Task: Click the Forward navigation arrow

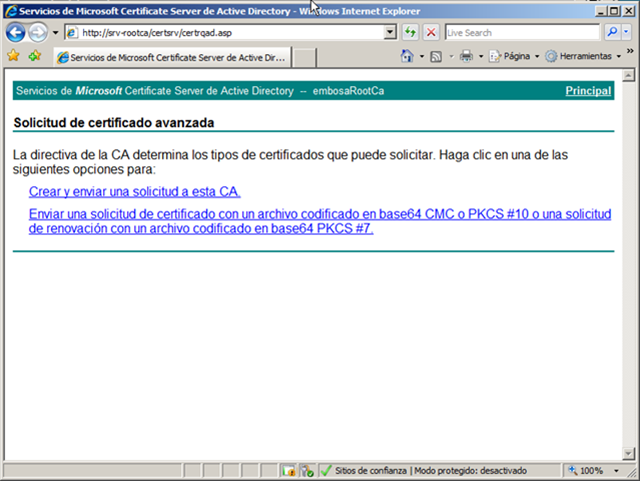Action: 39,33
